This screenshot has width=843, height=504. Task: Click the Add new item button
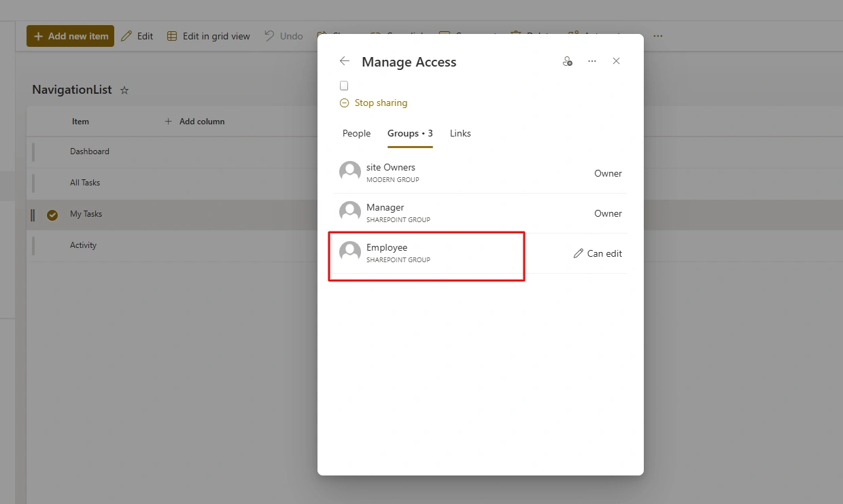[x=70, y=36]
